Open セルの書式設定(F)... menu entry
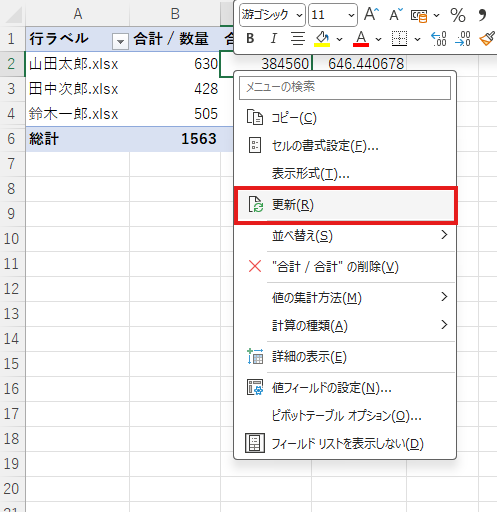Image resolution: width=497 pixels, height=512 pixels. click(x=345, y=146)
